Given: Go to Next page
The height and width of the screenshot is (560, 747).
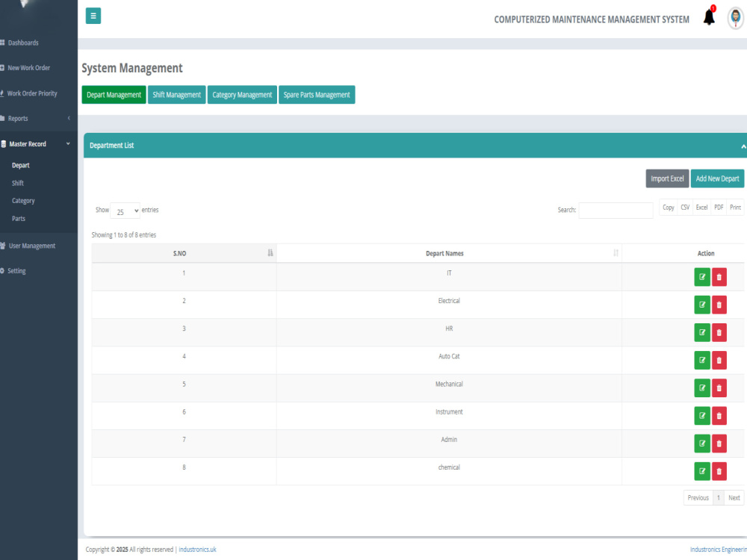Looking at the screenshot, I should (734, 497).
